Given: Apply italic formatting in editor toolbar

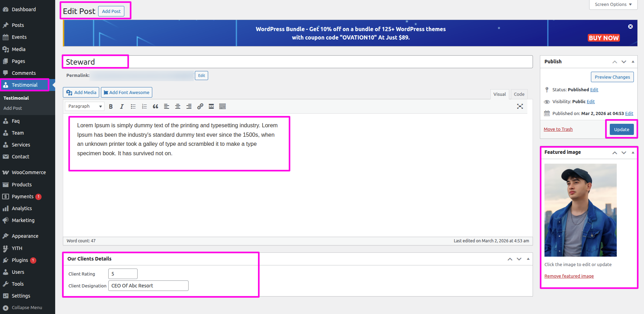Looking at the screenshot, I should tap(122, 107).
